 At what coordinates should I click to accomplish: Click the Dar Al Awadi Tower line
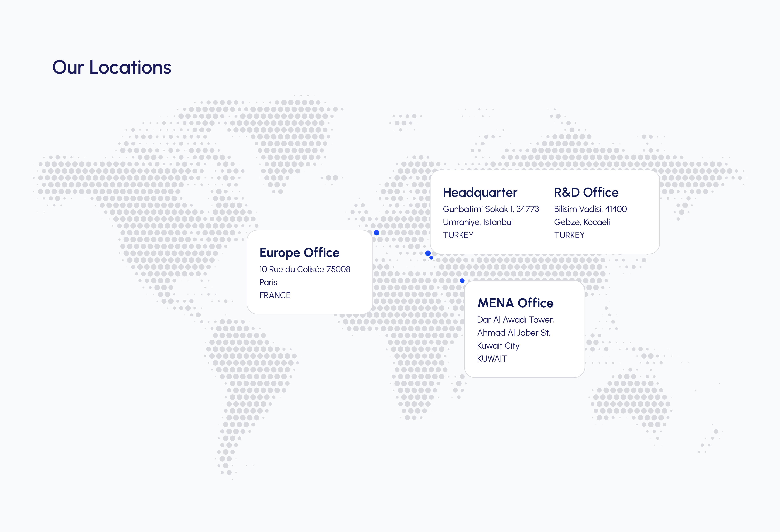pos(515,319)
